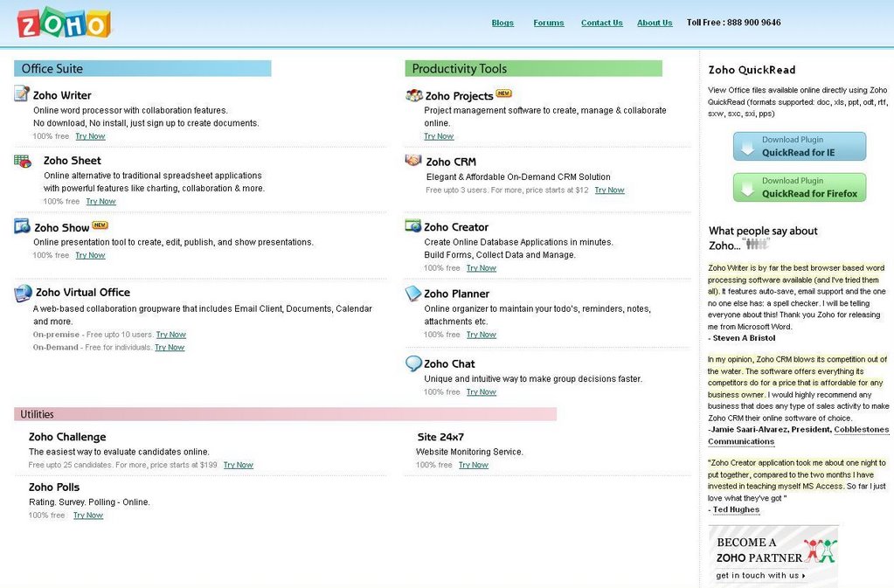894x588 pixels.
Task: Download QuickRead plugin for IE
Action: click(x=800, y=147)
